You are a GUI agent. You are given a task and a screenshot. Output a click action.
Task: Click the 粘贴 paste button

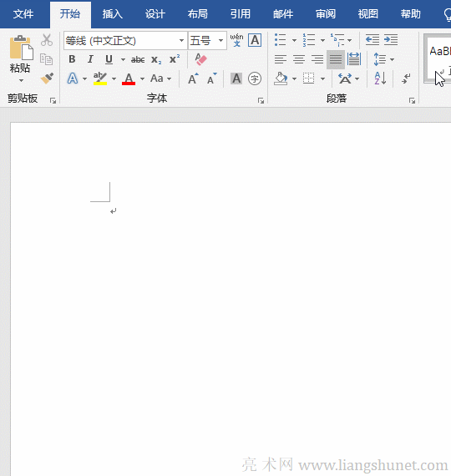[x=20, y=58]
